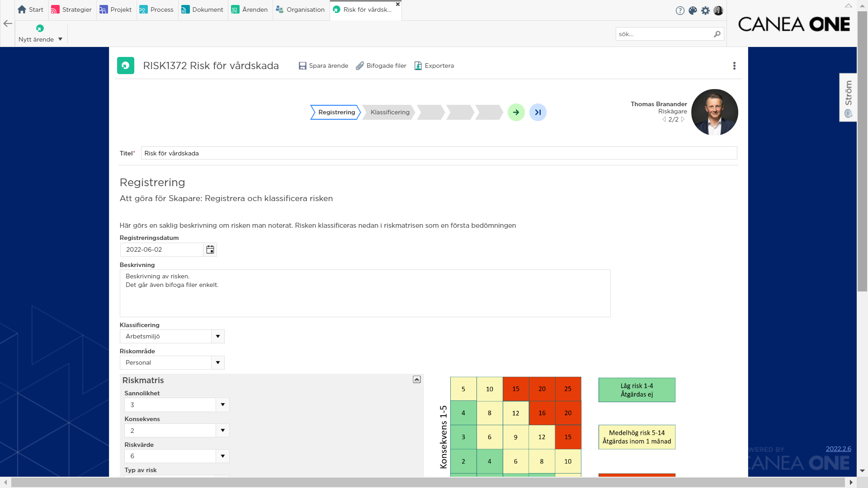The image size is (868, 488).
Task: Open settings gear icon in header
Action: point(705,10)
